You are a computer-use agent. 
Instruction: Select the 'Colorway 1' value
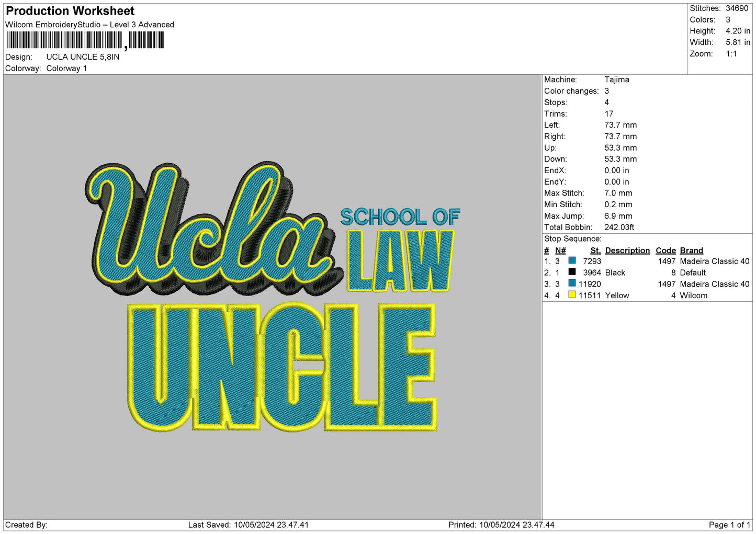pos(66,69)
